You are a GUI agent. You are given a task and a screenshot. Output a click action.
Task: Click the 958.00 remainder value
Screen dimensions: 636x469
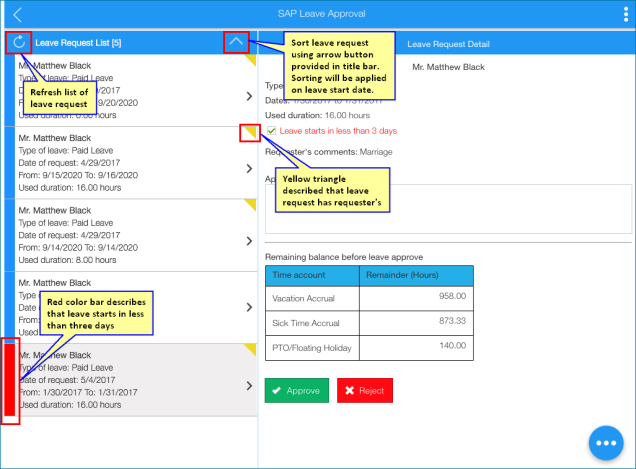[x=452, y=296]
